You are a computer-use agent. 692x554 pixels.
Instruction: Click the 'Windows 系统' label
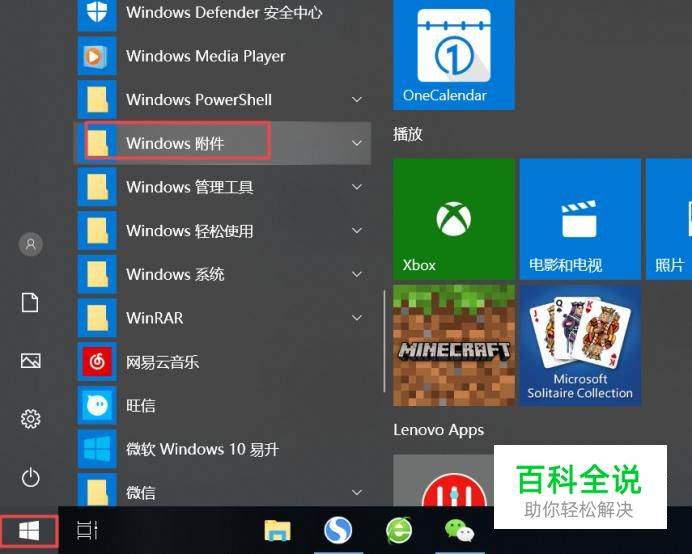(175, 274)
